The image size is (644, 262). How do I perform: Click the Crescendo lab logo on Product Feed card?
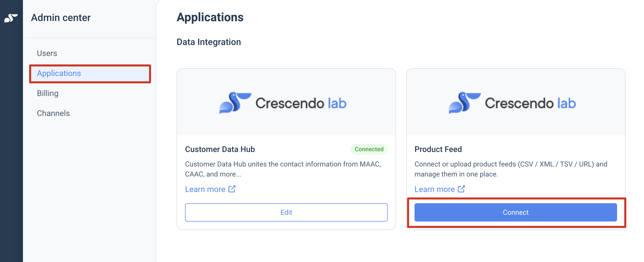click(512, 102)
